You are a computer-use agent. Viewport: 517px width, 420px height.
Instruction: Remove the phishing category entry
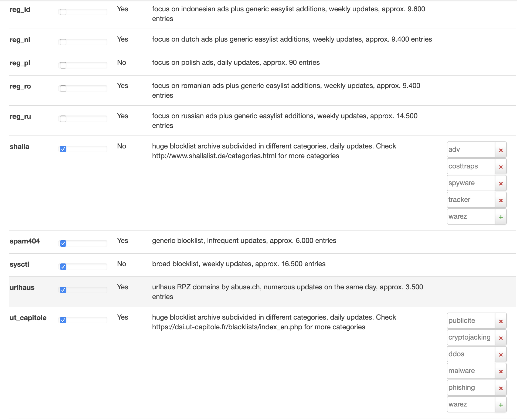501,388
